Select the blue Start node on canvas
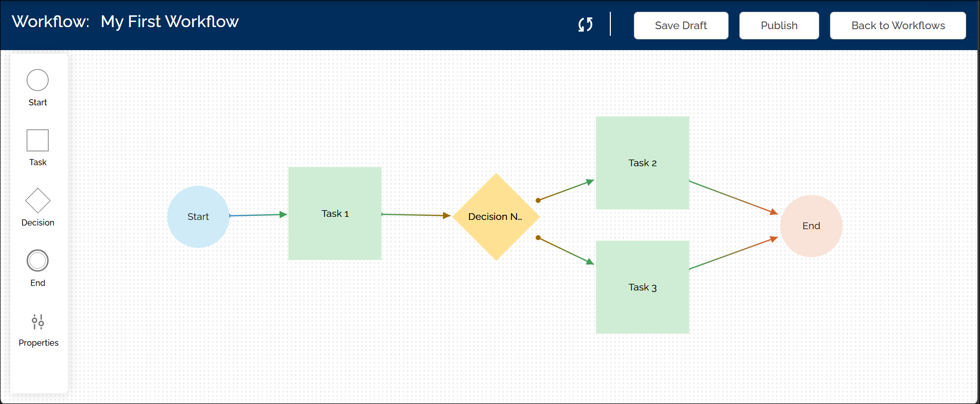The width and height of the screenshot is (980, 404). 198,217
